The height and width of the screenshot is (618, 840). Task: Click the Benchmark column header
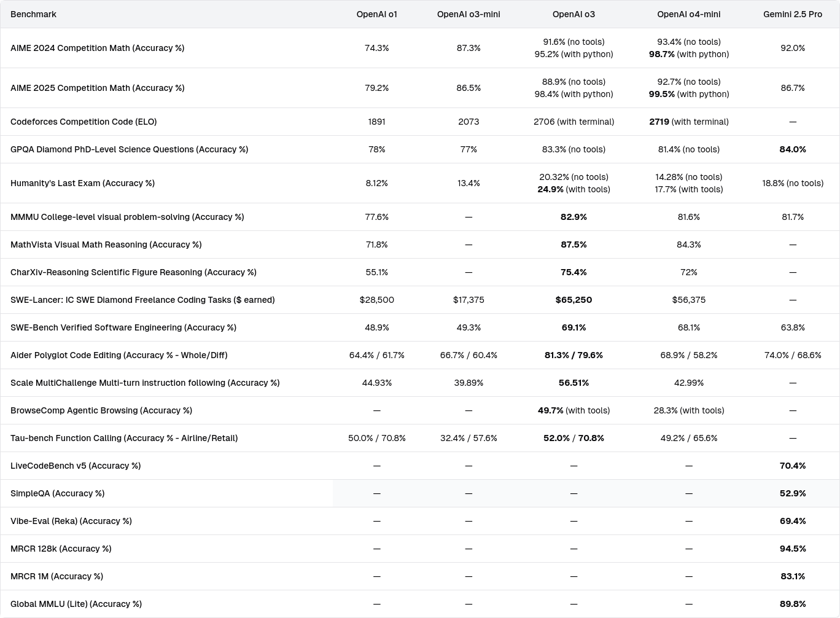click(33, 14)
